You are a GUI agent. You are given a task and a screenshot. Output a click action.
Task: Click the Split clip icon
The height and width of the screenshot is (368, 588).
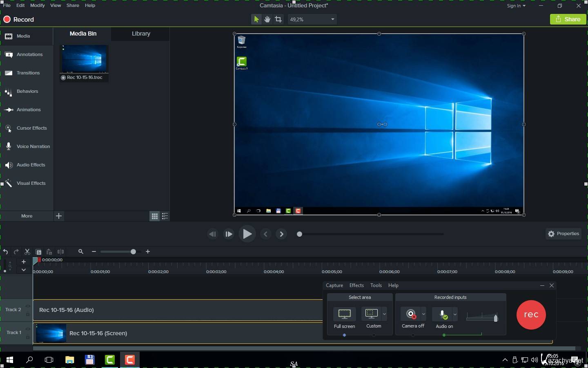60,252
